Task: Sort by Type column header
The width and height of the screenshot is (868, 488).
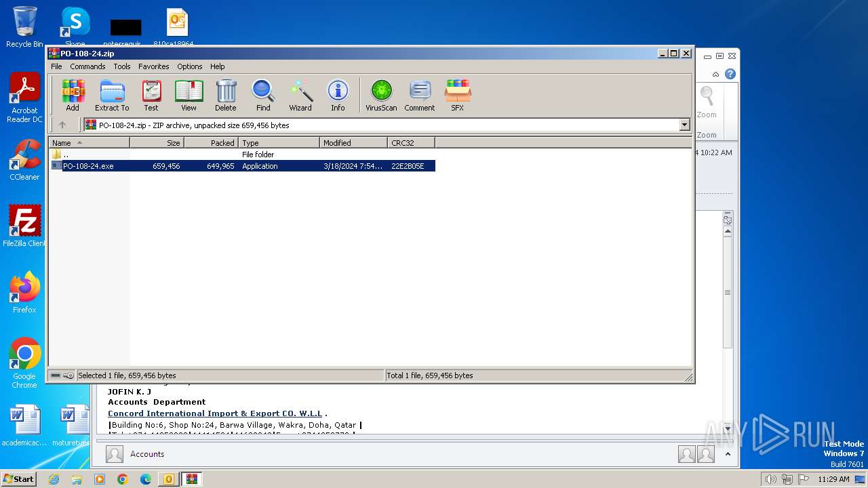Action: click(279, 143)
